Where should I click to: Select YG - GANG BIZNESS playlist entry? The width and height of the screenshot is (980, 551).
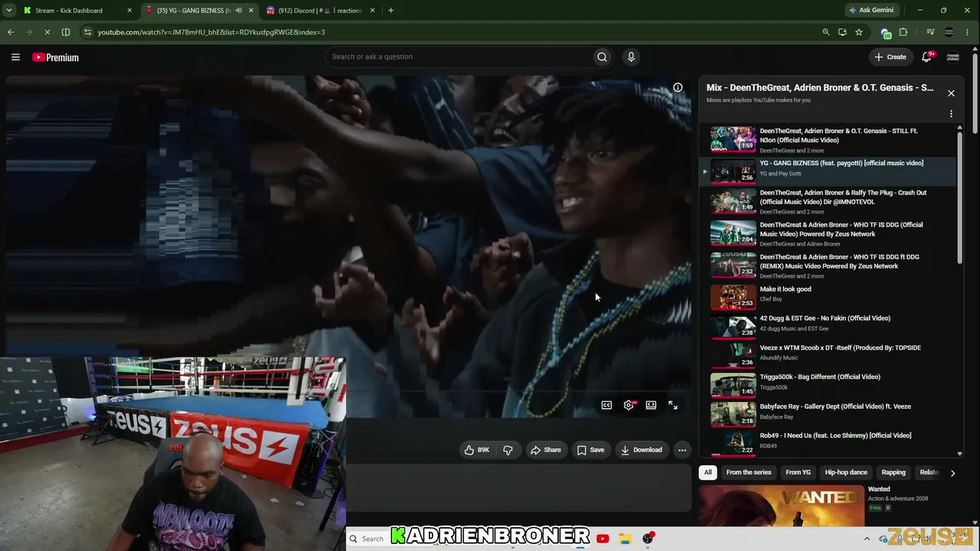point(827,171)
